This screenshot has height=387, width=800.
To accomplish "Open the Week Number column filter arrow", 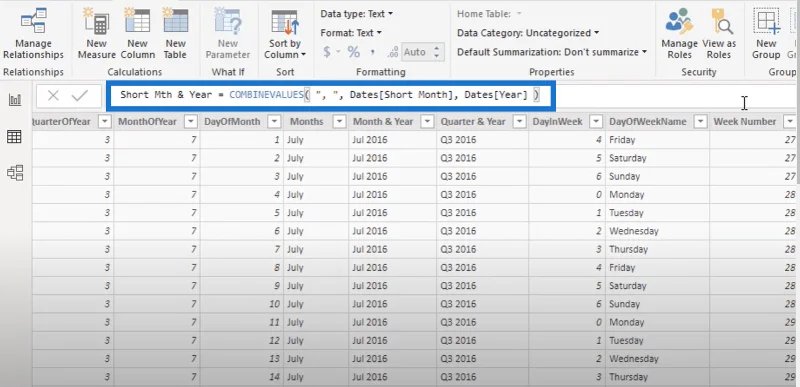I will coord(789,121).
